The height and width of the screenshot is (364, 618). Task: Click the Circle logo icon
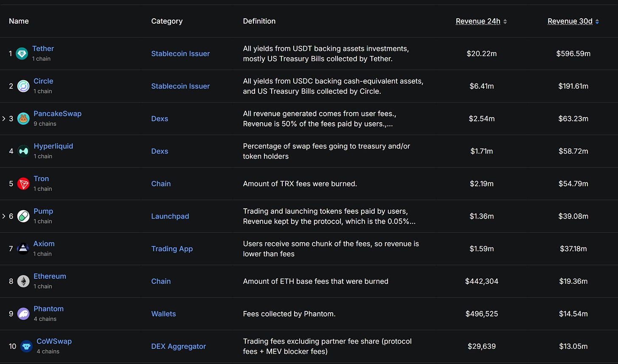(x=23, y=86)
